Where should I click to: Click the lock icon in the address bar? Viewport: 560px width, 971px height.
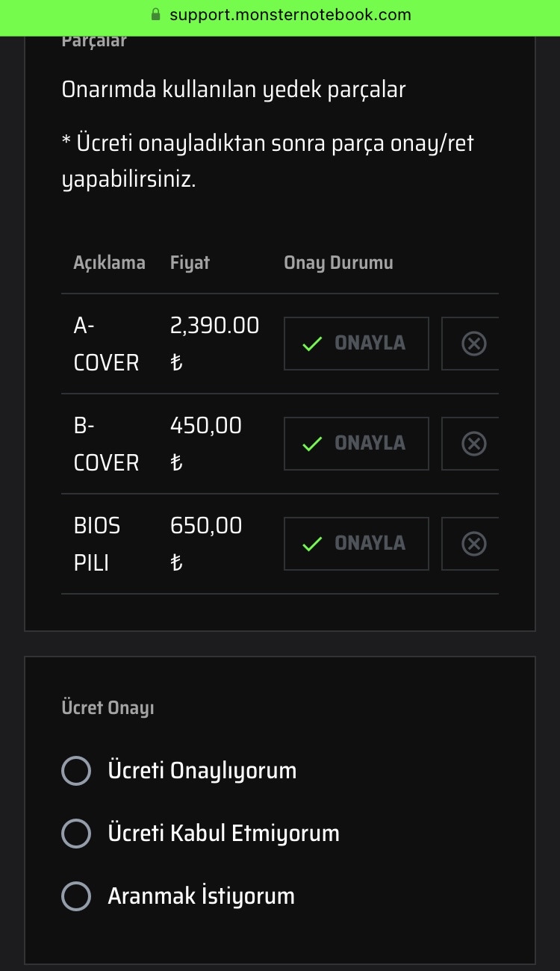[x=156, y=15]
